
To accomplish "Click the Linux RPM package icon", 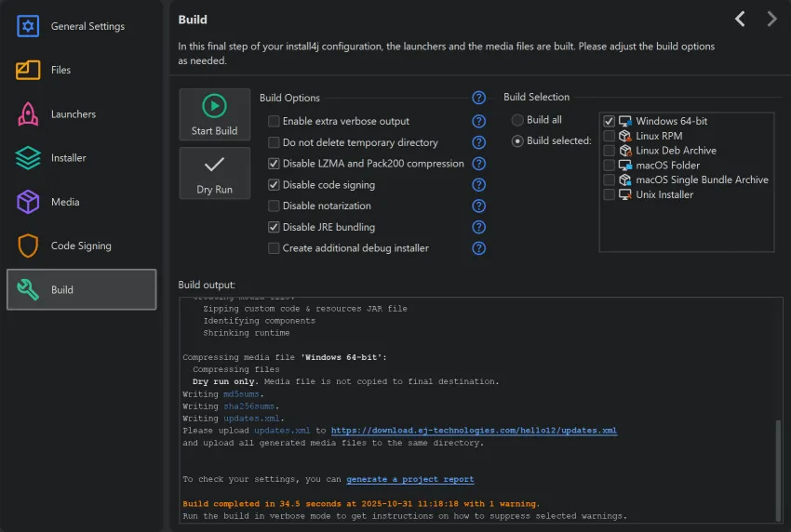I will tap(625, 136).
